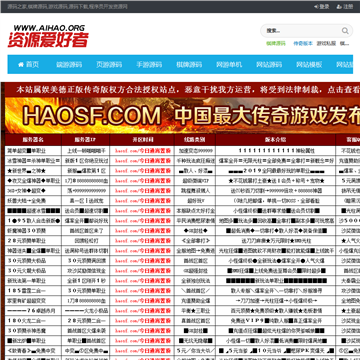This screenshot has width=360, height=360.
Task: Open the 网游单机 navigation tab
Action: (x=229, y=64)
